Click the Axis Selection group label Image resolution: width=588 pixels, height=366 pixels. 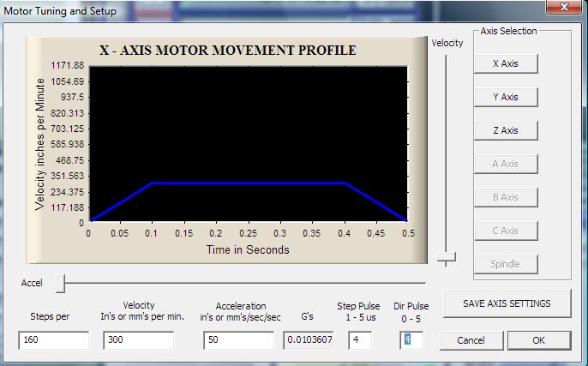point(508,31)
